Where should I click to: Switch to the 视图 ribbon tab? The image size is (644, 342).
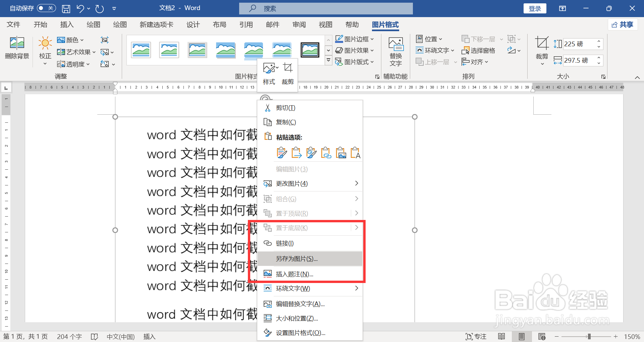coord(325,24)
